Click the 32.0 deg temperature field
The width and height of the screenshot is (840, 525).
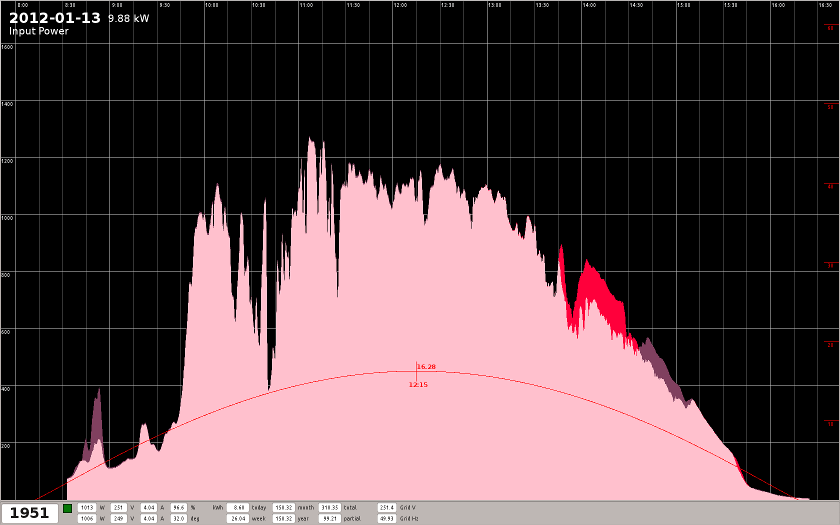179,519
